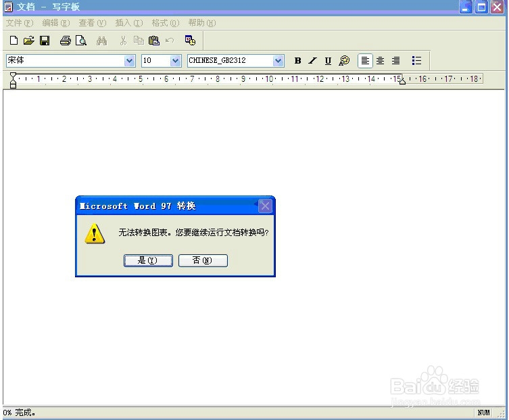509x420 pixels.
Task: Maximize the 写字板 window
Action: pos(481,7)
